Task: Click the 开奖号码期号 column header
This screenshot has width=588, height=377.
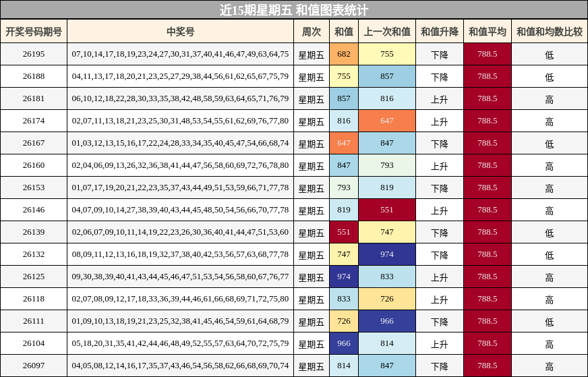Action: 34,32
